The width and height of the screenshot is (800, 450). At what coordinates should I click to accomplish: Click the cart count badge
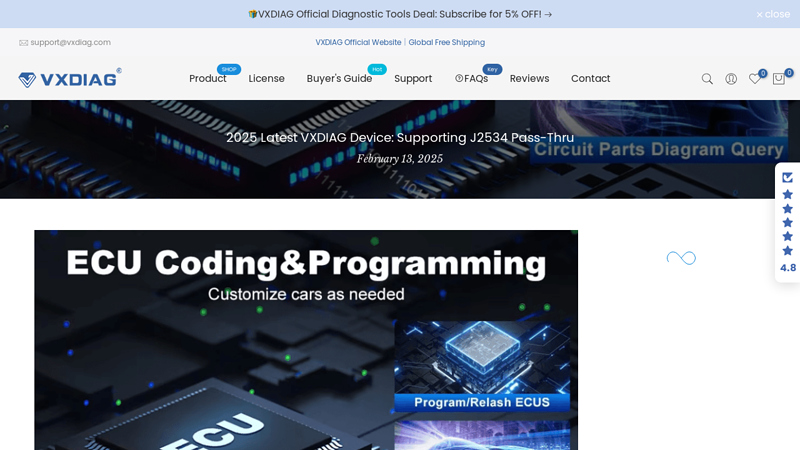point(789,73)
